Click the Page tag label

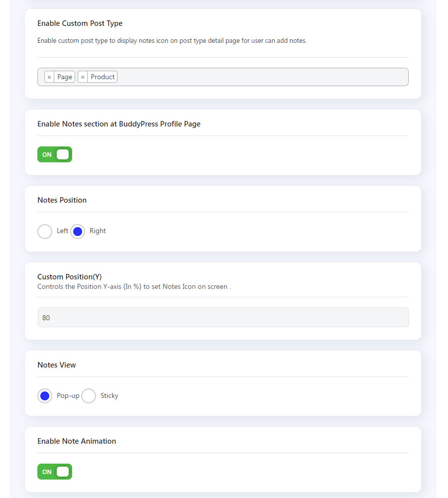point(64,77)
